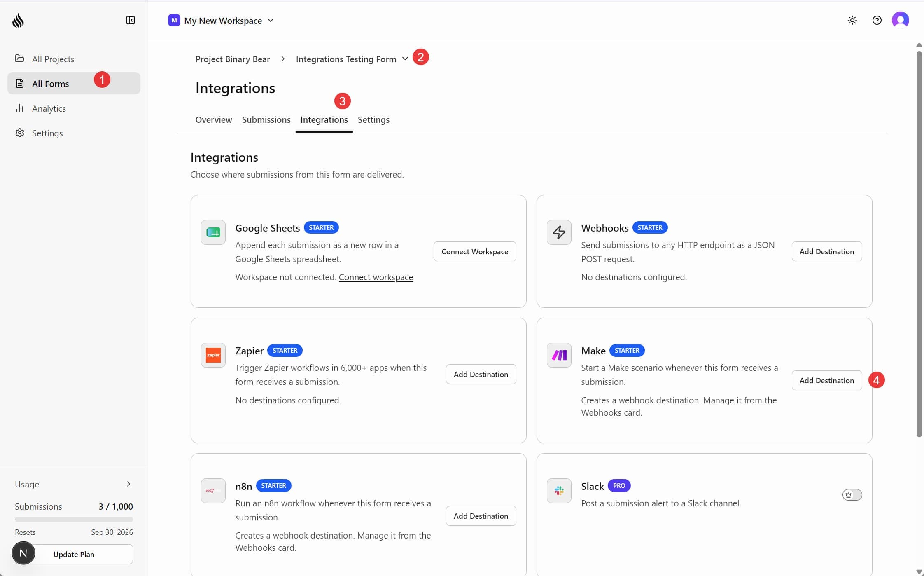The width and height of the screenshot is (924, 576).
Task: Click the purple M workspace badge
Action: tap(174, 20)
